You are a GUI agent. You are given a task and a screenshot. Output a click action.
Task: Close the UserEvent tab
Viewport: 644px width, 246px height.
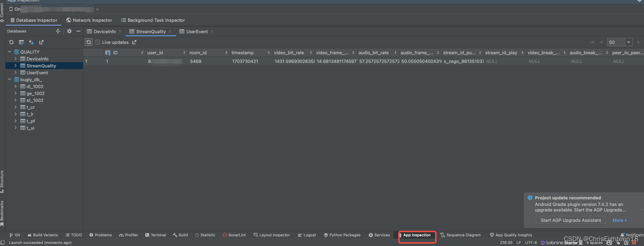coord(212,31)
